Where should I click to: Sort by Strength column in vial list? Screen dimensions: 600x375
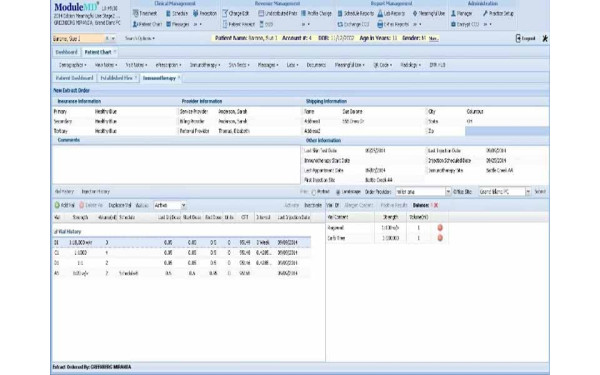80,217
